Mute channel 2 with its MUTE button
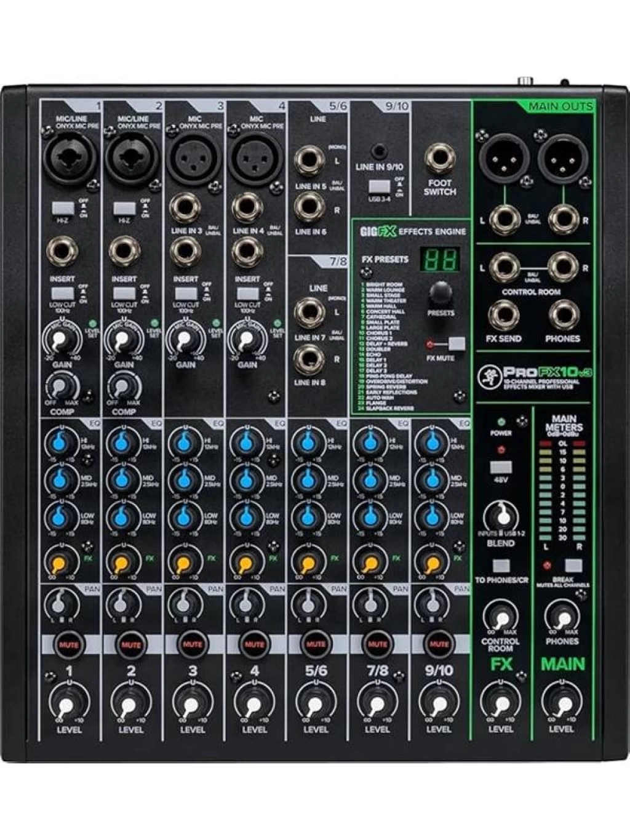 (130, 644)
